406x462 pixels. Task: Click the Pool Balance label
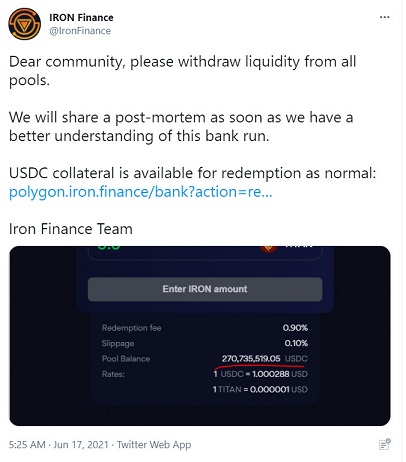[126, 359]
